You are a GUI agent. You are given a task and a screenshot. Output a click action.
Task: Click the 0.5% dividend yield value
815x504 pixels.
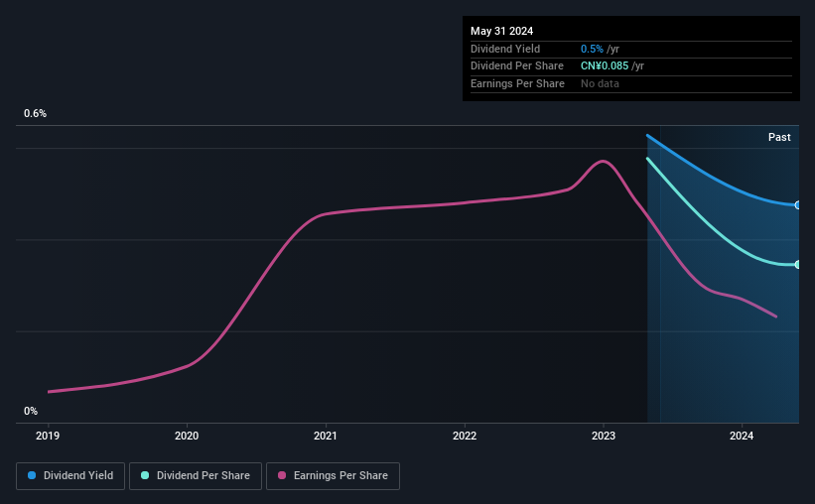[x=592, y=49]
